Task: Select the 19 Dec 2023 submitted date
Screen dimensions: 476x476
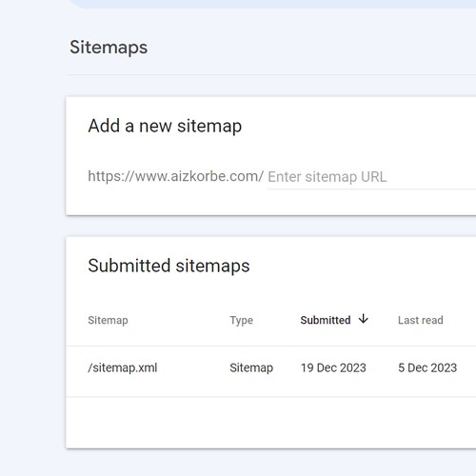Action: click(333, 367)
